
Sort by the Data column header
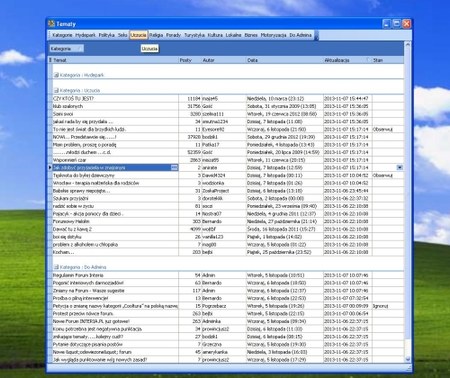point(285,60)
